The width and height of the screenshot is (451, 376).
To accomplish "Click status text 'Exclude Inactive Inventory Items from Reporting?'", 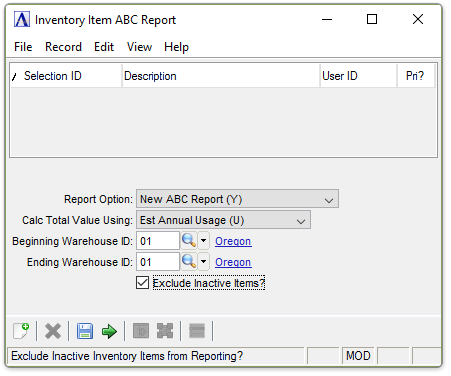I will (x=127, y=356).
